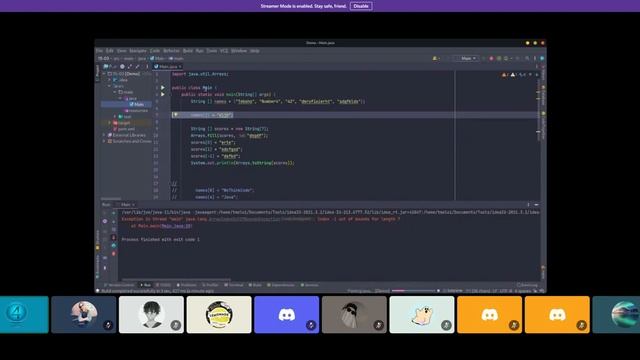Disable Streamer Mode in the purple banner
The height and width of the screenshot is (360, 640).
click(x=361, y=6)
